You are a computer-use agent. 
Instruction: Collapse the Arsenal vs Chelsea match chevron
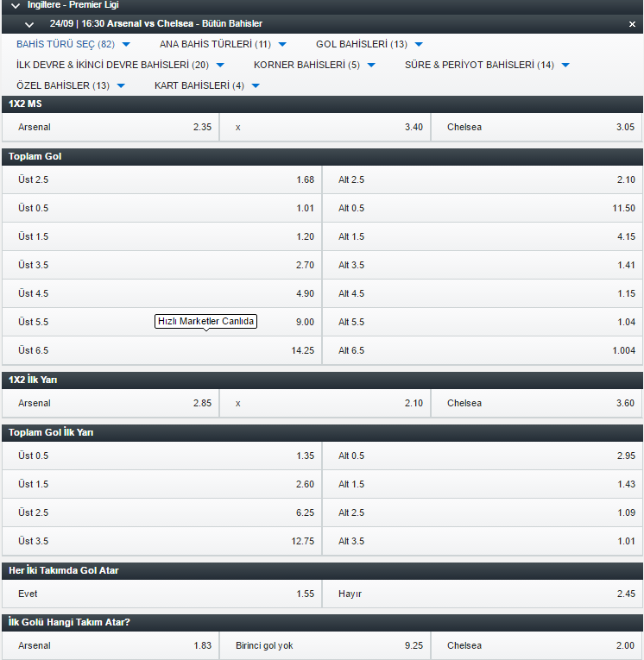pos(29,24)
